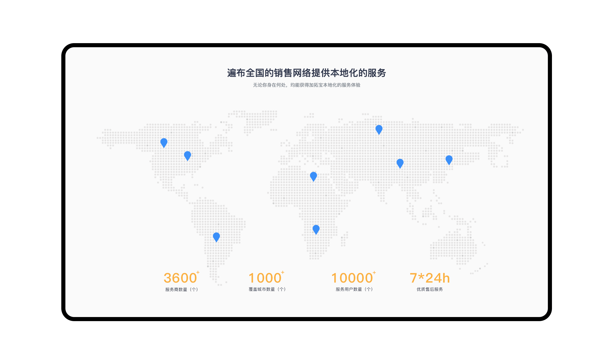
Task: Click the 优质售后服务 label
Action: (x=430, y=289)
